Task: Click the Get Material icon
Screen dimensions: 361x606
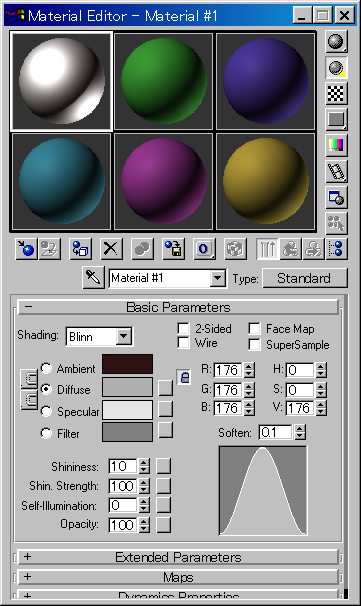Action: coord(26,249)
